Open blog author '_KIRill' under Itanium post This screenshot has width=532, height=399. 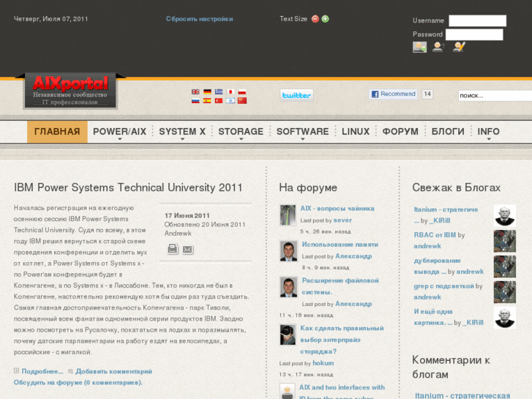pos(440,220)
